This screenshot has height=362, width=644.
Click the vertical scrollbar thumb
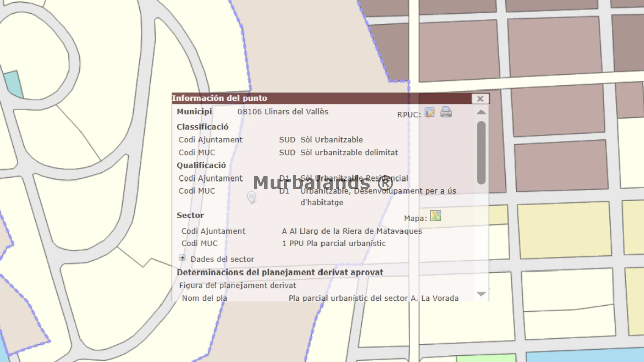(x=481, y=151)
